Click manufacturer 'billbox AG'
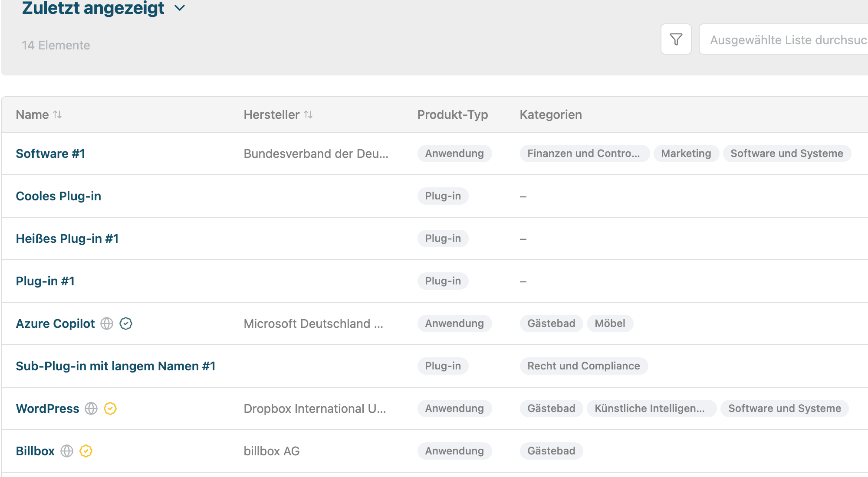Viewport: 868px width, 477px height. (x=272, y=451)
